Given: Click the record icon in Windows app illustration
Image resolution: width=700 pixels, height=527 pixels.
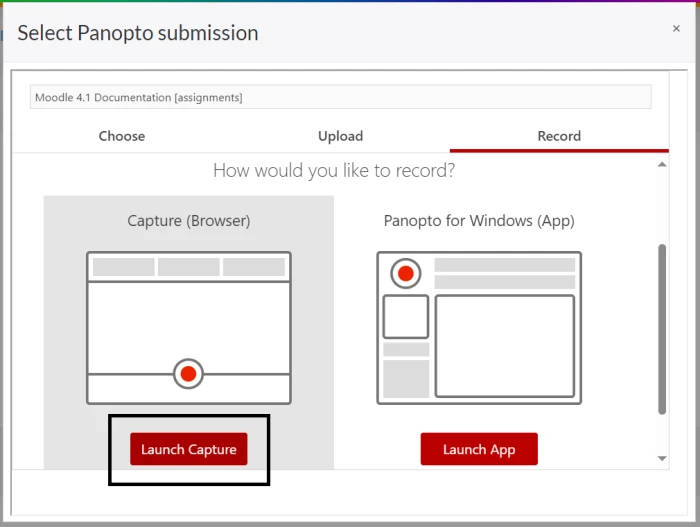Looking at the screenshot, I should click(405, 273).
